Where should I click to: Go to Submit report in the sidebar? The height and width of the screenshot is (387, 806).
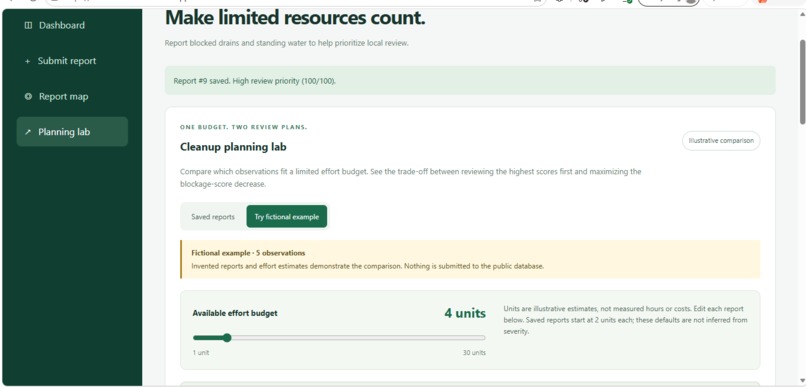pos(72,61)
